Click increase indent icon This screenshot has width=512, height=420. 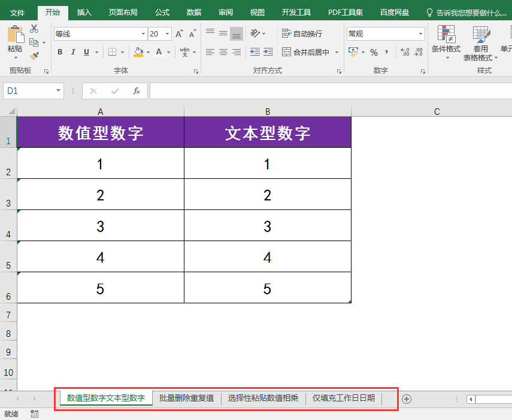(268, 52)
